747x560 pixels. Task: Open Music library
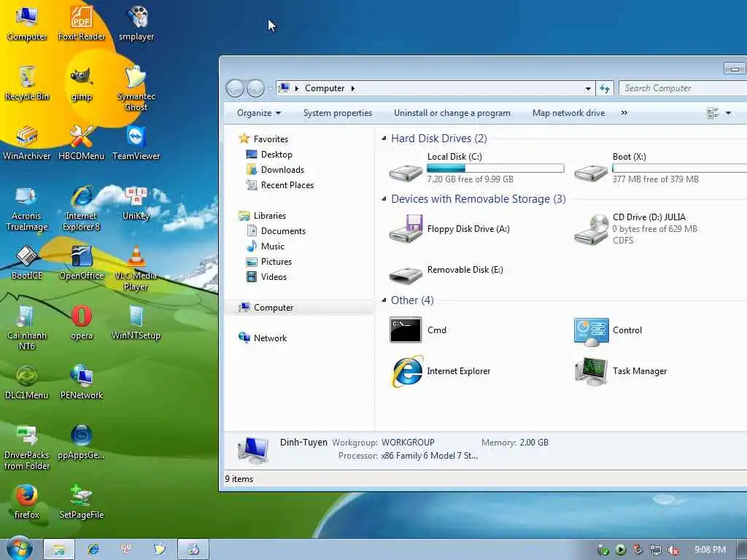pos(266,246)
